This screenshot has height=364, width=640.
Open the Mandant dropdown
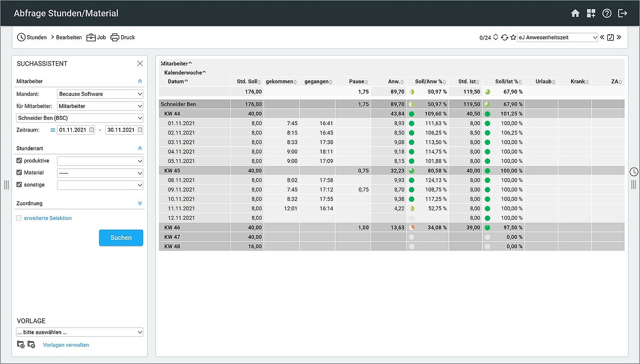click(100, 94)
